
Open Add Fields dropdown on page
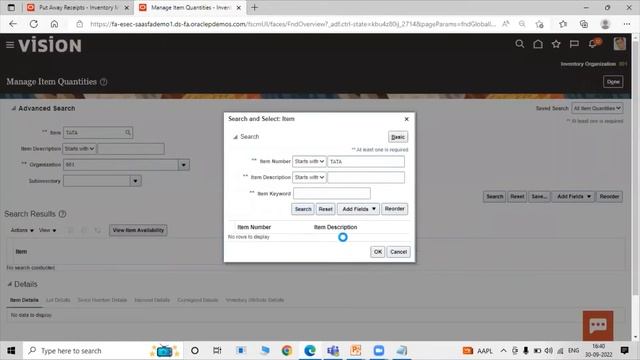(x=573, y=197)
